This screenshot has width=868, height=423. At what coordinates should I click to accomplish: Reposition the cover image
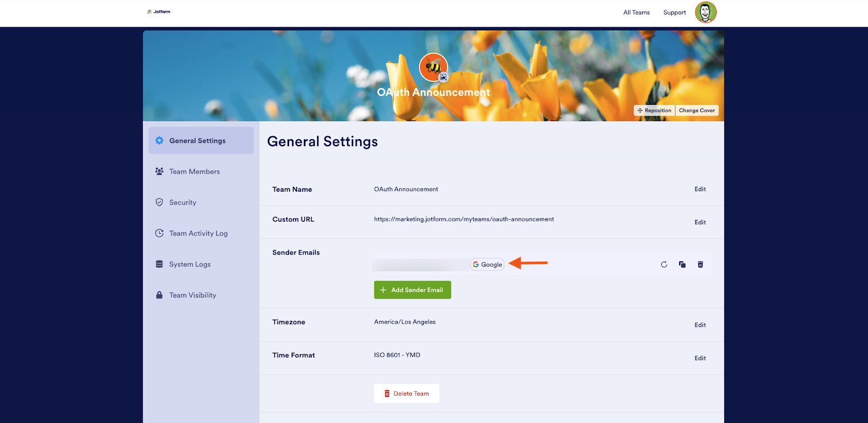654,110
